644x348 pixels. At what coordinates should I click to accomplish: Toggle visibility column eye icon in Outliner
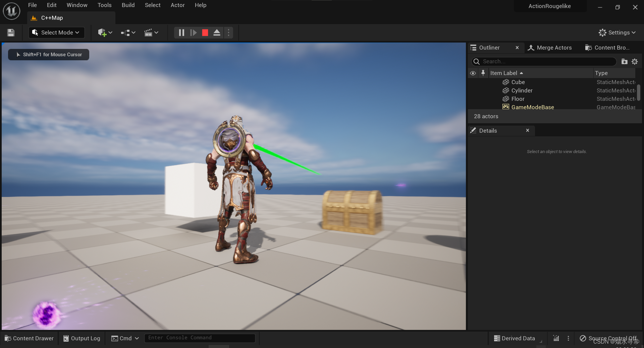click(x=473, y=73)
